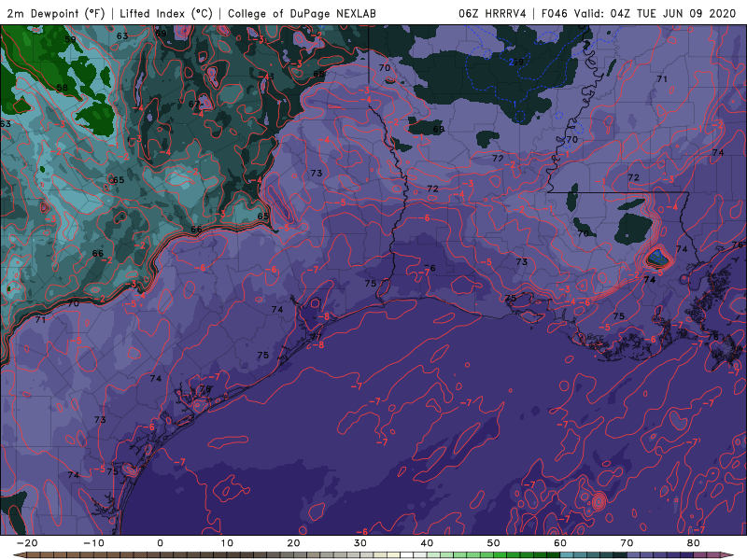The image size is (747, 560).
Task: Click the -10 label on the color scale
Action: tap(93, 543)
